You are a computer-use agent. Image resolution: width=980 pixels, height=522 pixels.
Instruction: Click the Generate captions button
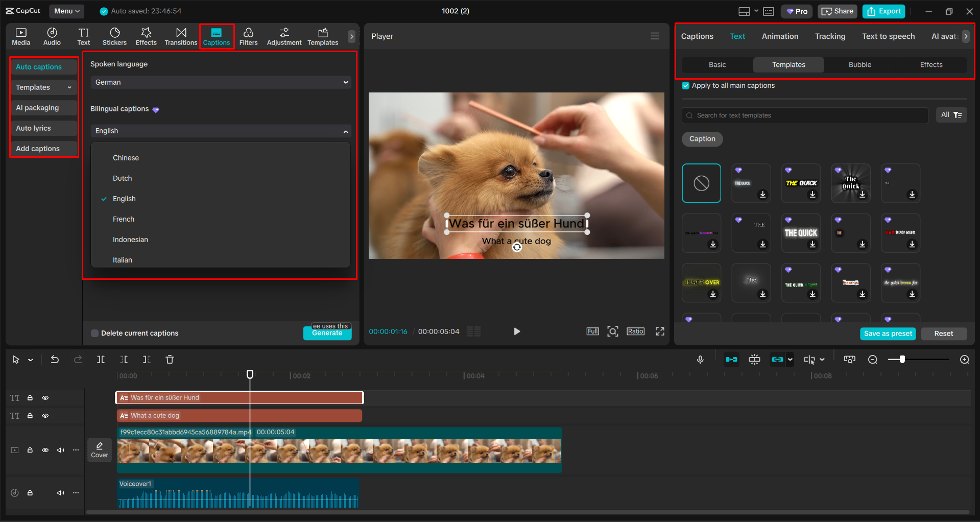[x=327, y=333]
